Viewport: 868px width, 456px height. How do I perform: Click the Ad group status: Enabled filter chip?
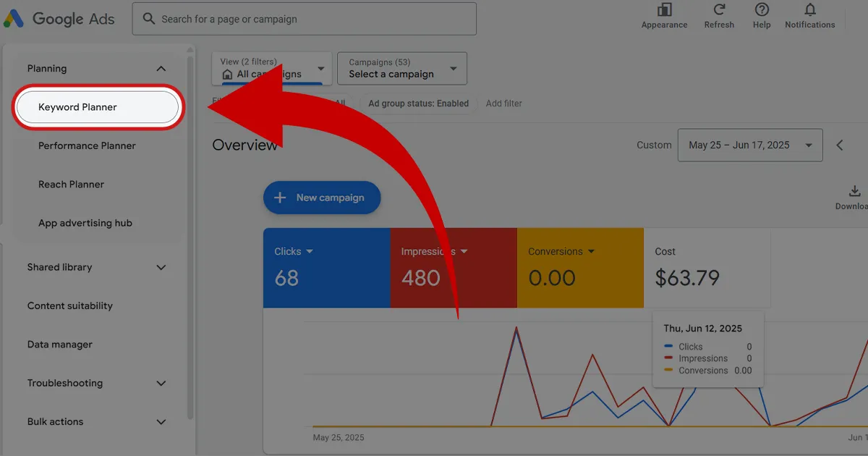[x=419, y=104]
